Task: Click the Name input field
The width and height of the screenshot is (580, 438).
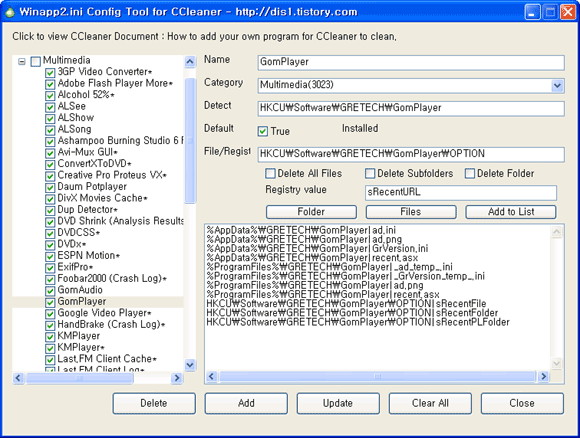Action: tap(411, 63)
